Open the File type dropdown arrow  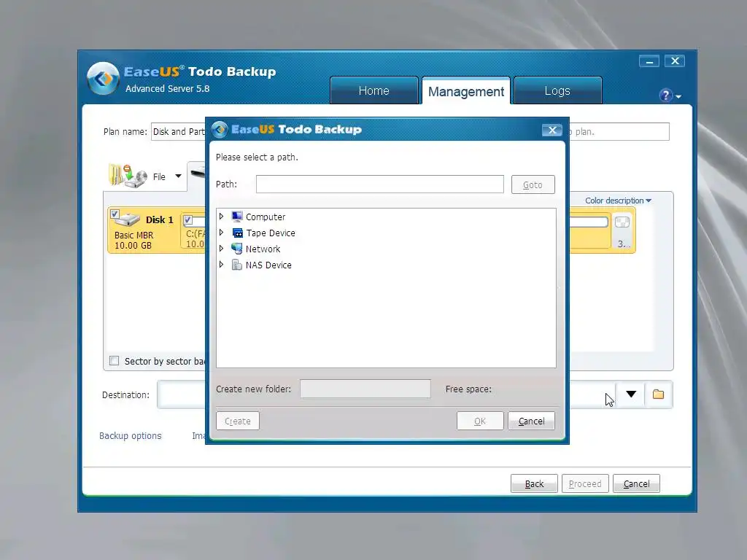click(x=178, y=176)
